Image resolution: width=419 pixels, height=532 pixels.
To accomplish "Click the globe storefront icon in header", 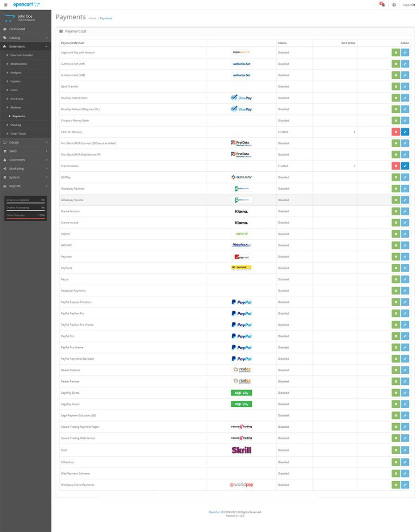I will pos(394,5).
